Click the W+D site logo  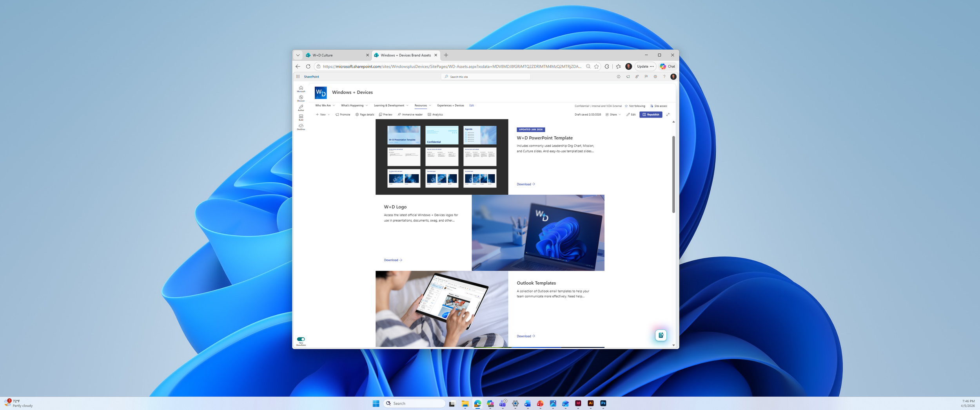point(321,93)
